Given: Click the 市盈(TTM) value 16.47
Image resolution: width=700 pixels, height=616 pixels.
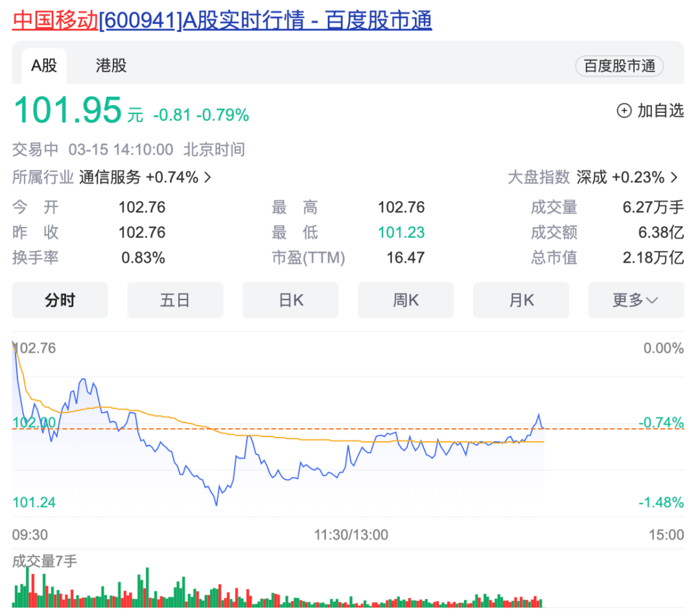Looking at the screenshot, I should [405, 257].
